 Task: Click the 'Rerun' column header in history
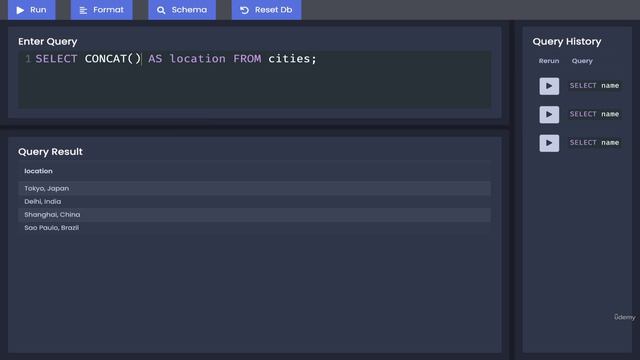point(549,61)
